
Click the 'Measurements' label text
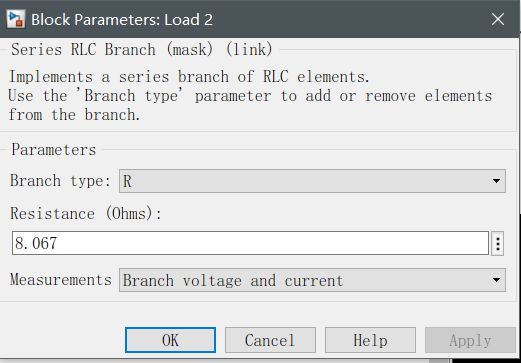tap(61, 279)
